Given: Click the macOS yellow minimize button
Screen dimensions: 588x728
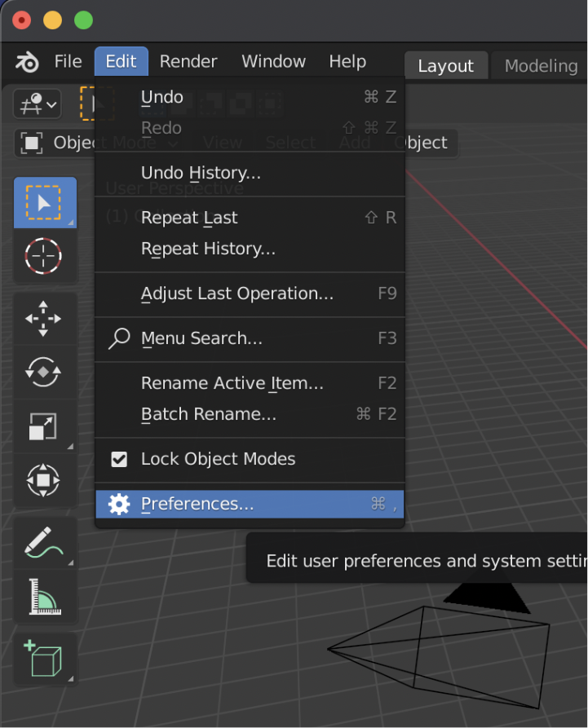Looking at the screenshot, I should [x=52, y=20].
